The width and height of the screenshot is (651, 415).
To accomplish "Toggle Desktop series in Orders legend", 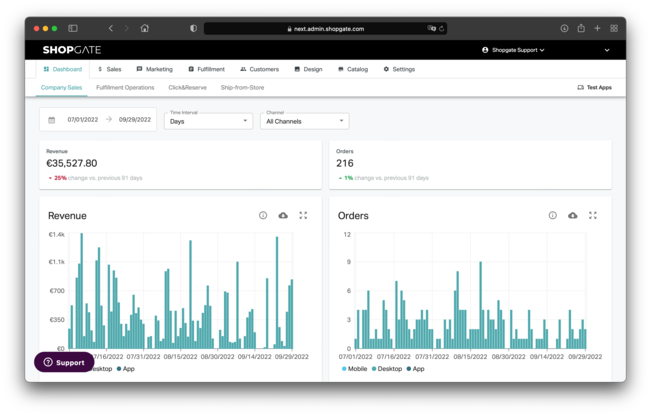I will coord(387,369).
